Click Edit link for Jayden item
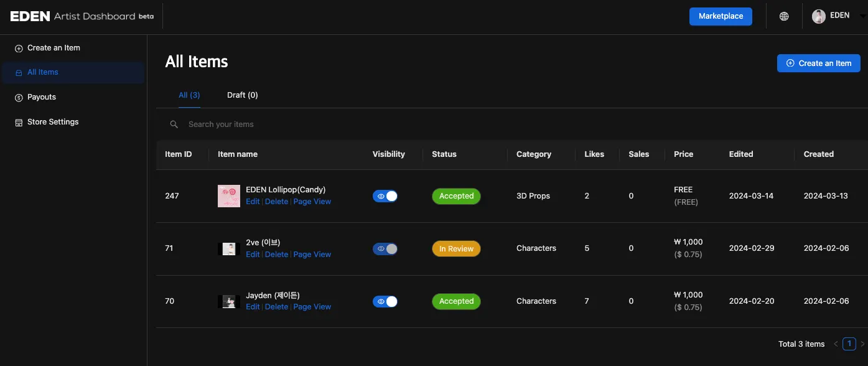868x366 pixels. (x=253, y=307)
